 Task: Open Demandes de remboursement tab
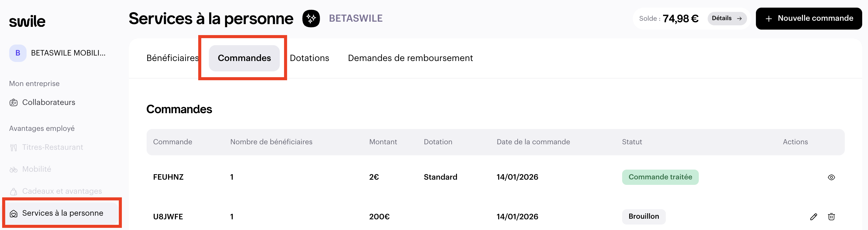pos(410,58)
